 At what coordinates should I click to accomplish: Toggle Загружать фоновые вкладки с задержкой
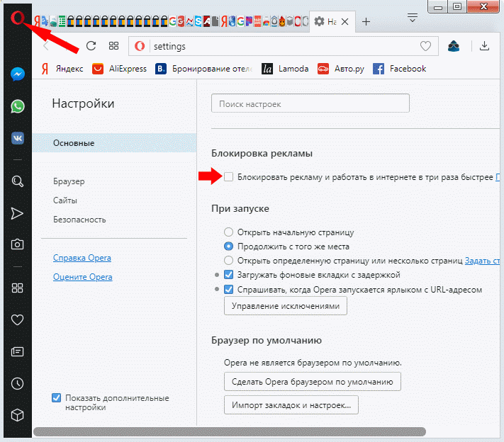pos(228,275)
